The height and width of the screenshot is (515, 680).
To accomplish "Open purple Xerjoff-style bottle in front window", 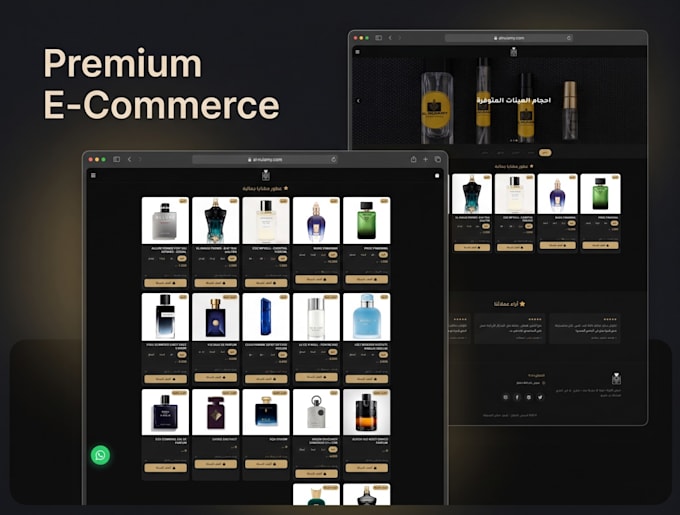I will point(316,220).
